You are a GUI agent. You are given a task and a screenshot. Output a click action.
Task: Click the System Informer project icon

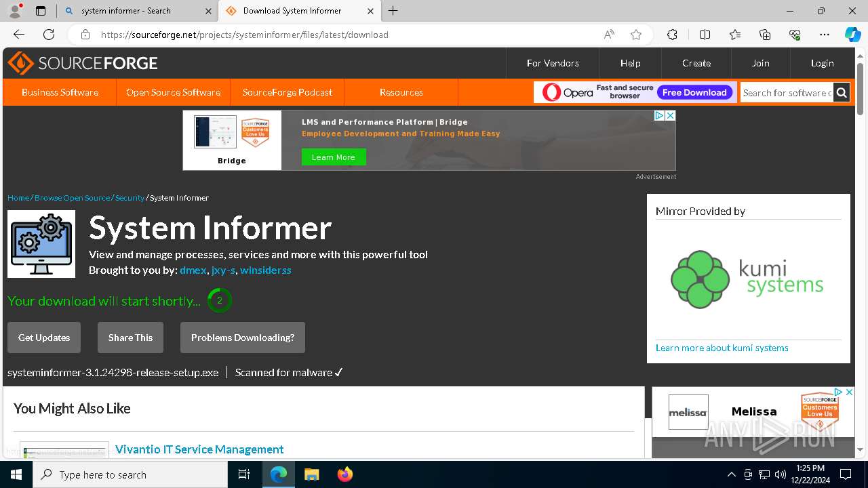click(41, 244)
